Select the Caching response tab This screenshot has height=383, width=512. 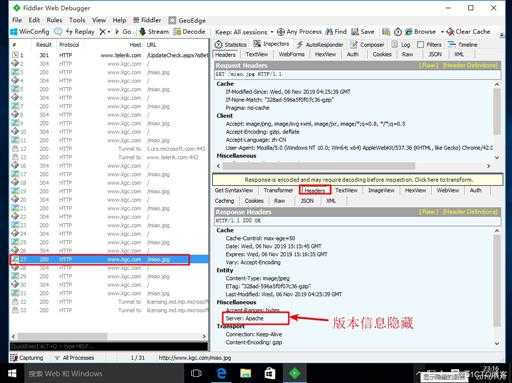224,201
